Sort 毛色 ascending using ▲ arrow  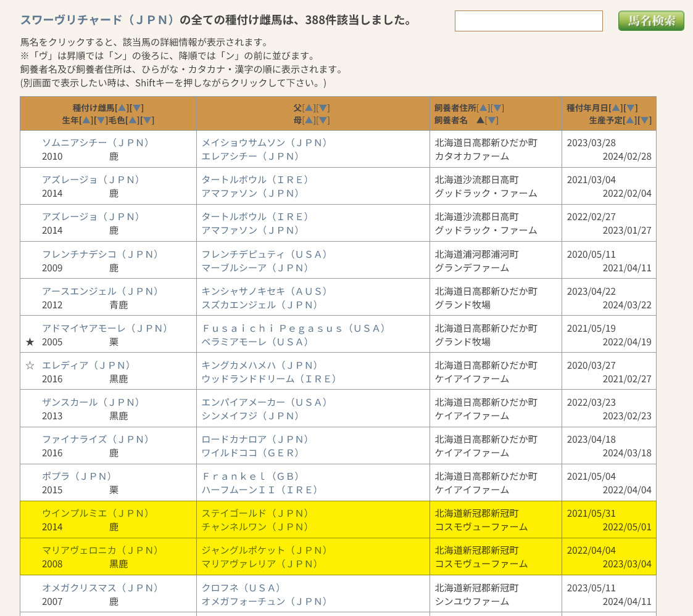pyautogui.click(x=132, y=120)
